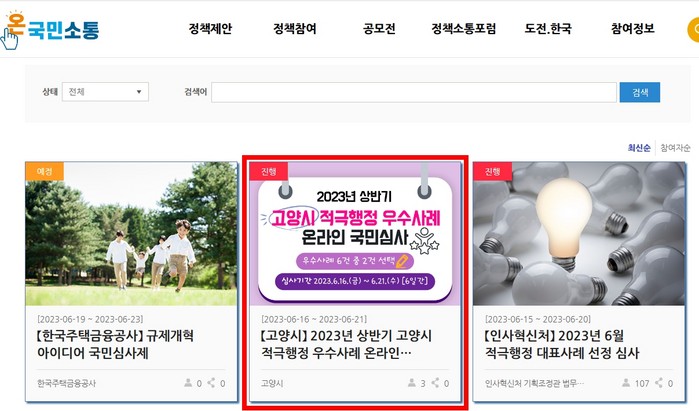The image size is (699, 411).
Task: Click share icon on 인사혁신처 card
Action: pos(659,382)
